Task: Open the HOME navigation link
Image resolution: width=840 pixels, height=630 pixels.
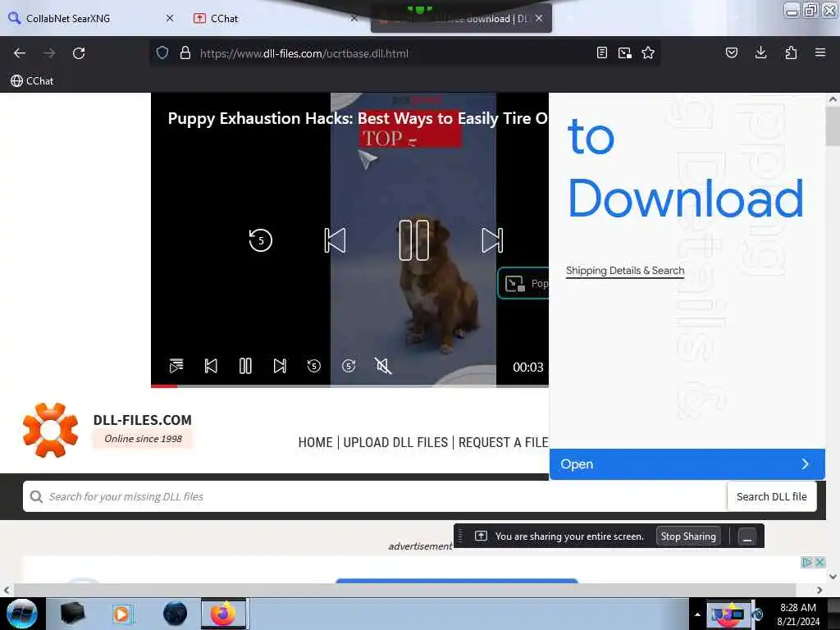Action: point(315,442)
